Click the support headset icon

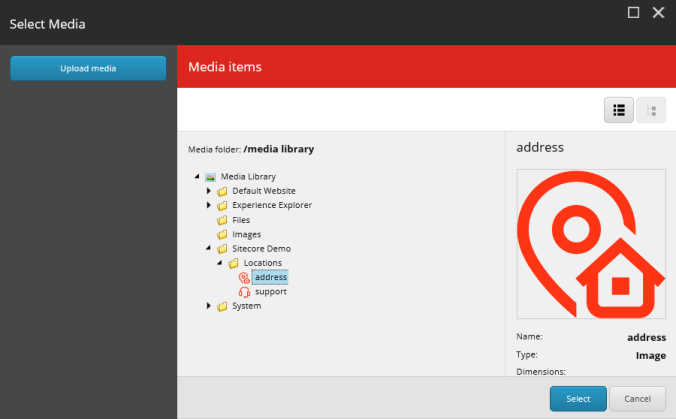[x=244, y=292]
